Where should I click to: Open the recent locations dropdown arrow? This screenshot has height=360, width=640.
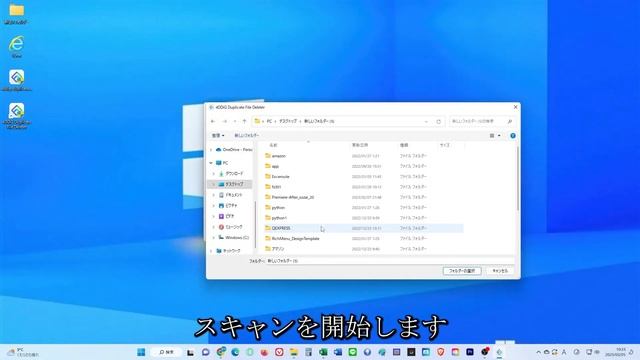235,121
